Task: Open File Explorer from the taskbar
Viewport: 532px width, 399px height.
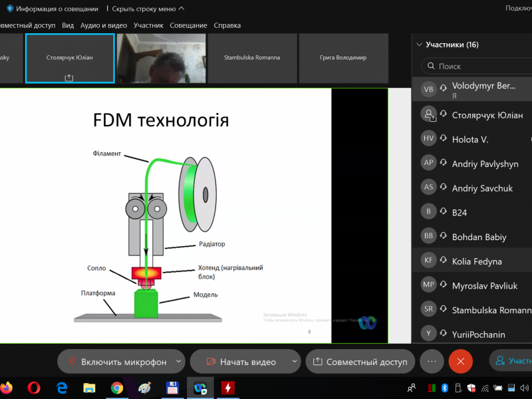Action: tap(89, 387)
